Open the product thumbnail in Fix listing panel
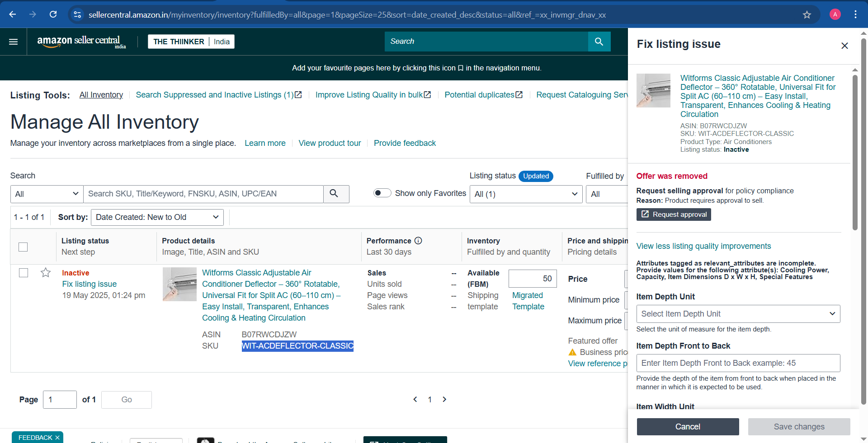The width and height of the screenshot is (868, 443). (x=653, y=90)
